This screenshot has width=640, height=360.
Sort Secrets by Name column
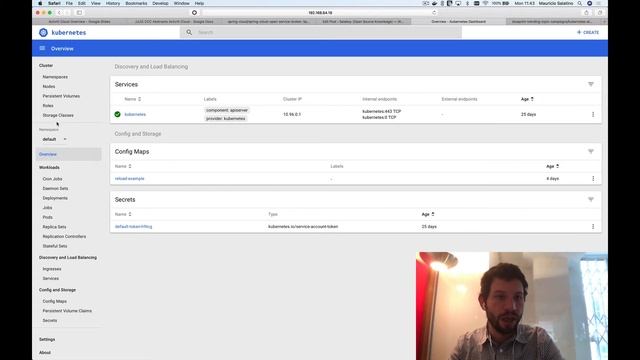[123, 214]
